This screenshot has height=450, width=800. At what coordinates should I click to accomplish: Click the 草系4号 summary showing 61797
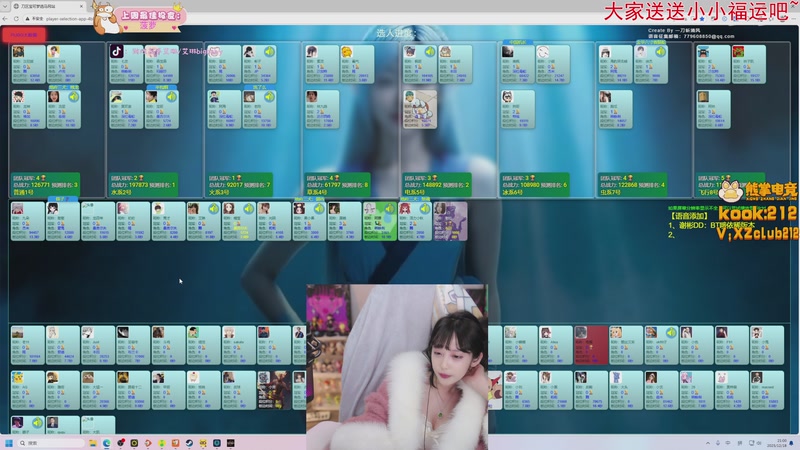338,185
